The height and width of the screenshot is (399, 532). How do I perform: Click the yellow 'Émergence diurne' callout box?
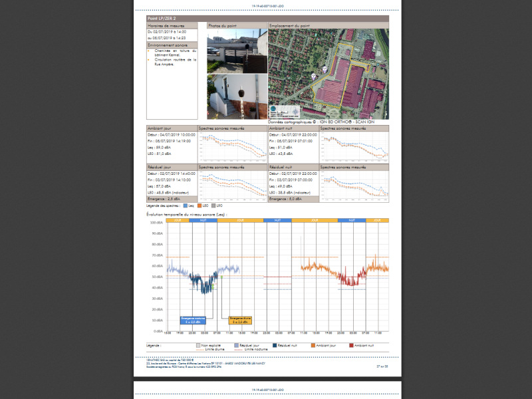point(240,321)
